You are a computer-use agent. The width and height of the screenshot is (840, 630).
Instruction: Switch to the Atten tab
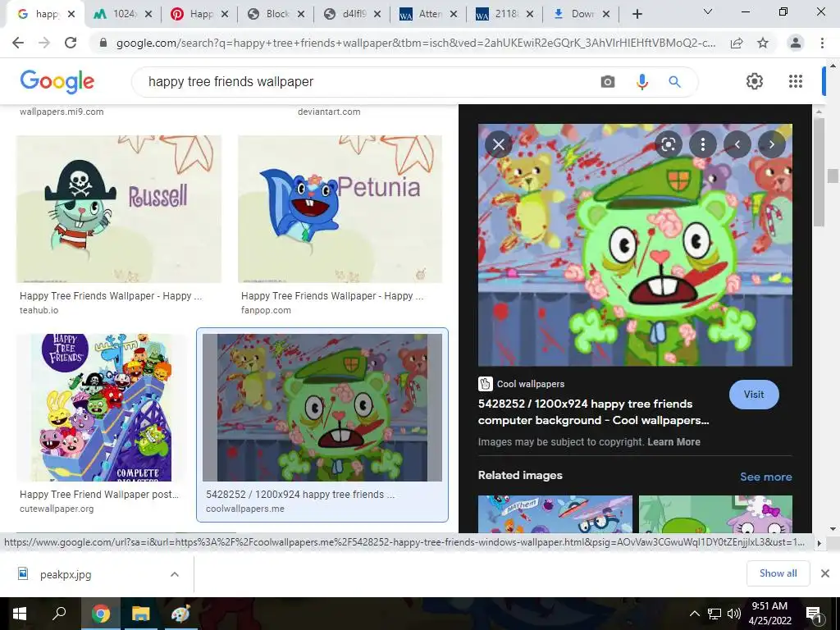point(422,14)
